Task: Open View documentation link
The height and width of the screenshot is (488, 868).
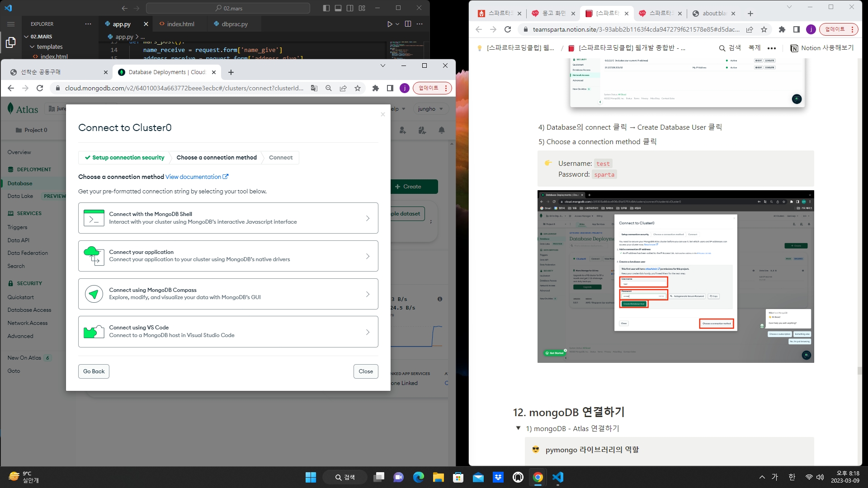Action: click(x=197, y=177)
